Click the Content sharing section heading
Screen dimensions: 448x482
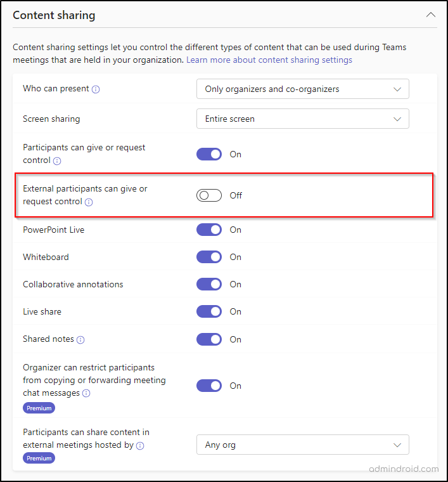click(x=54, y=15)
